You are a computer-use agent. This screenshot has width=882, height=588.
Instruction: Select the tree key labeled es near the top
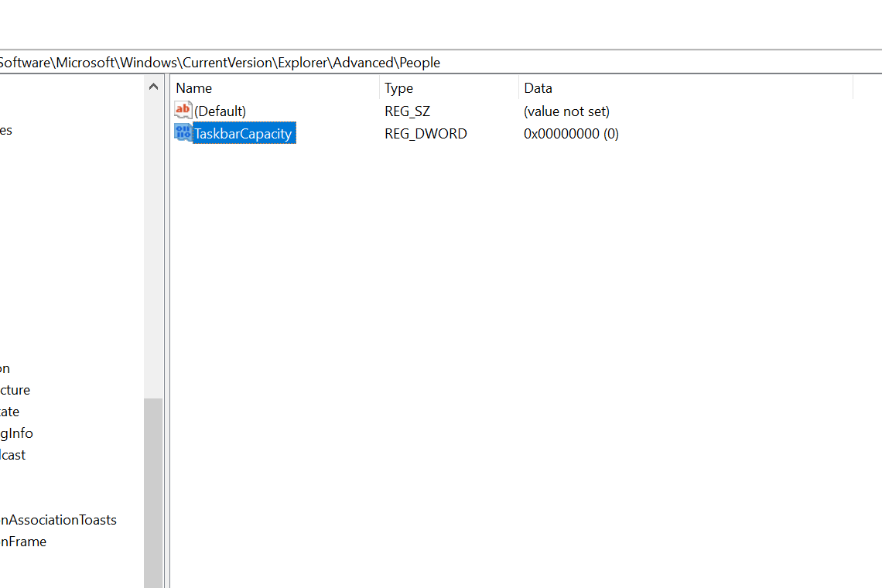[6, 129]
